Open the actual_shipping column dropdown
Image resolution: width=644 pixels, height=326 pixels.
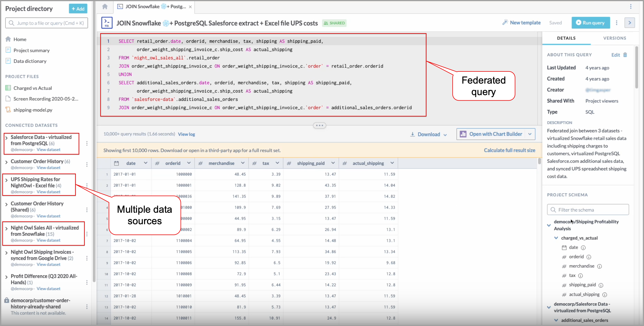point(392,163)
